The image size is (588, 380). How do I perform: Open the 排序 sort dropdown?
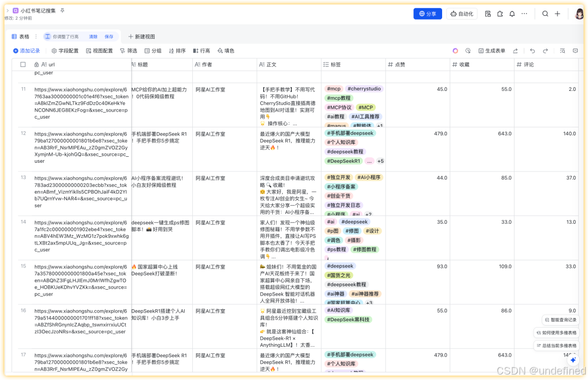click(177, 51)
